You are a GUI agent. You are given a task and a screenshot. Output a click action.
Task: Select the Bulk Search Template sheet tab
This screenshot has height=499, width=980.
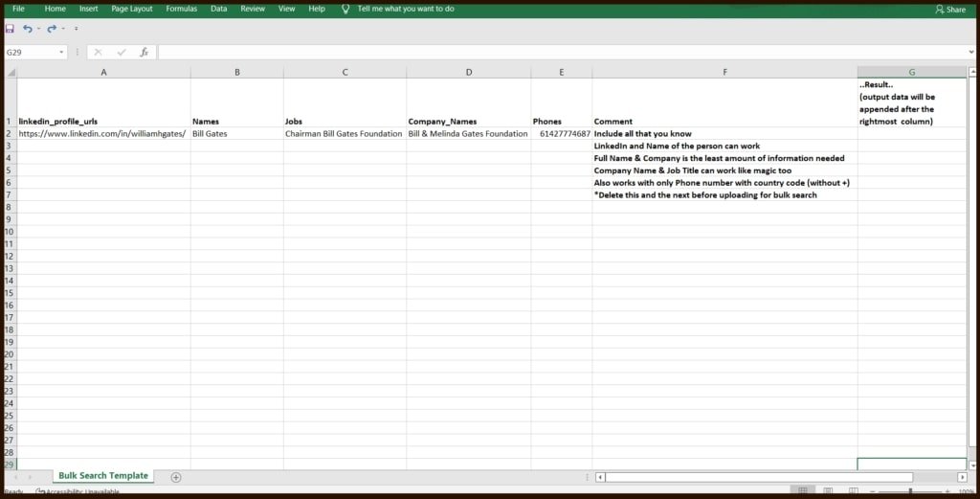pyautogui.click(x=103, y=476)
